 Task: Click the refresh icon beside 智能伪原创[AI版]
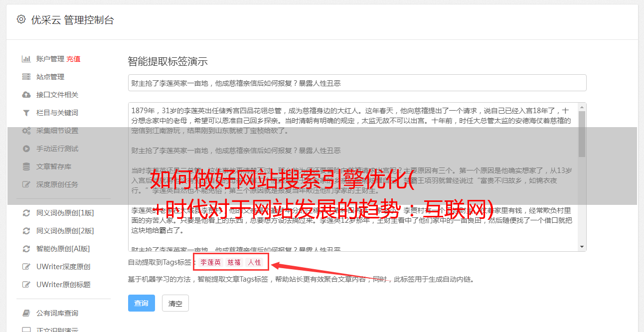click(x=26, y=249)
